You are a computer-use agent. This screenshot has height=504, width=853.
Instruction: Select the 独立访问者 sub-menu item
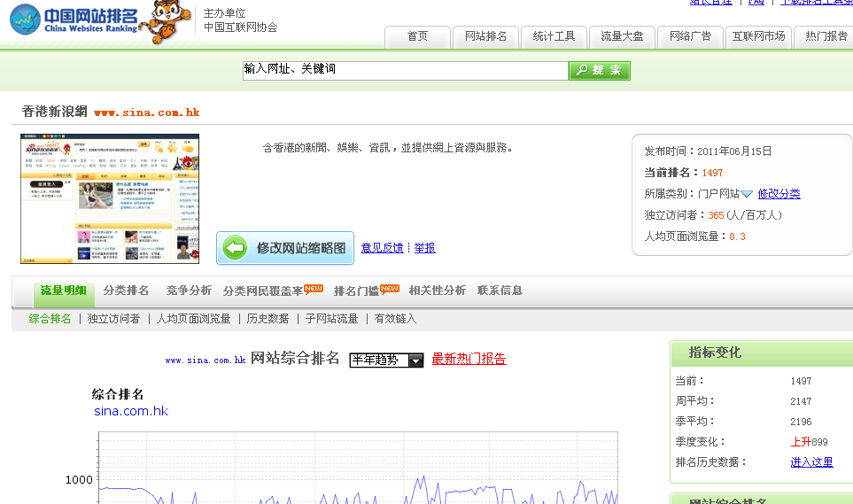113,319
